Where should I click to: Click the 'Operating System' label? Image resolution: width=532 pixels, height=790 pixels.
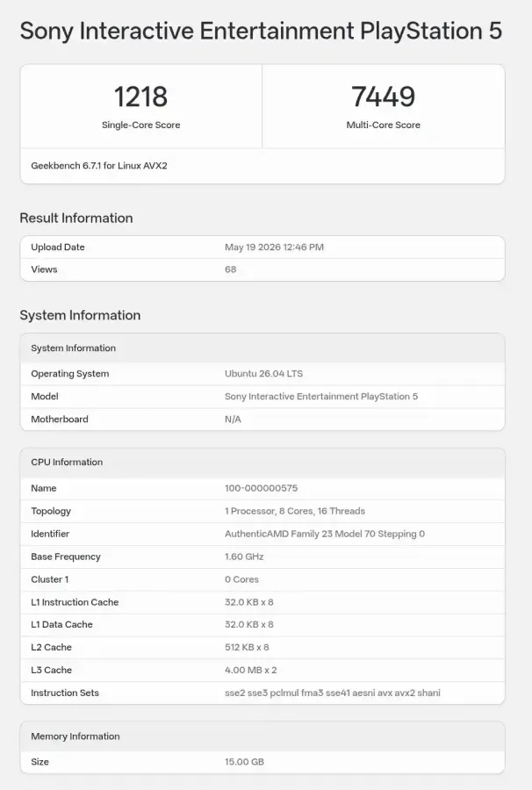pos(70,374)
